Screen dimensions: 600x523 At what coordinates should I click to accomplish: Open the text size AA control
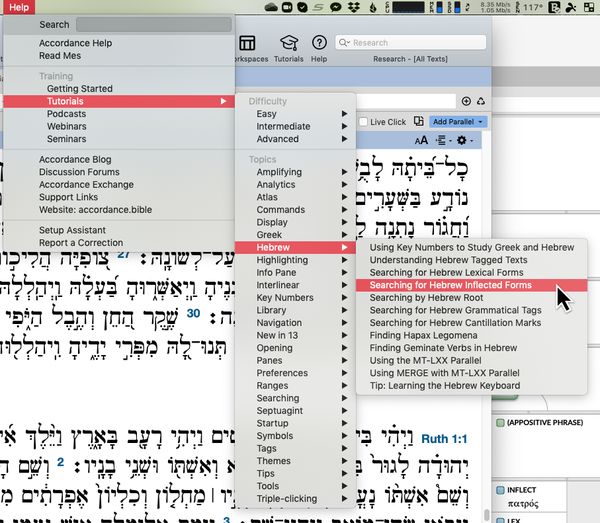pyautogui.click(x=421, y=140)
